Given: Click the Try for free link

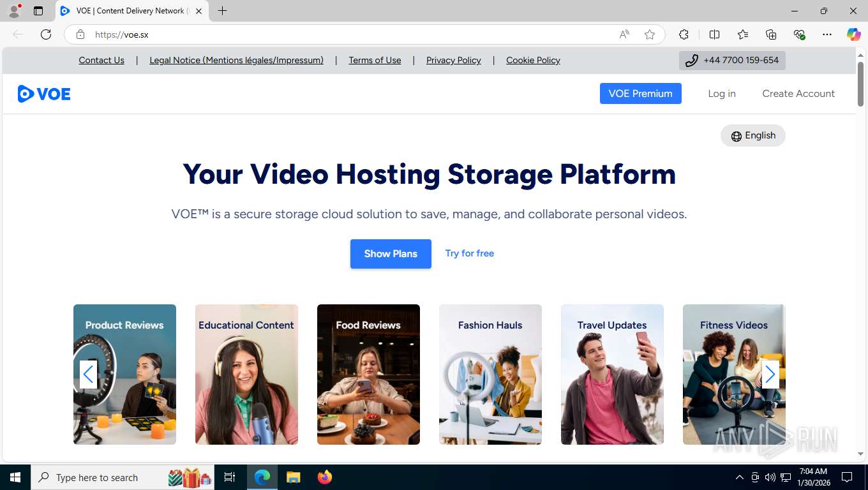Looking at the screenshot, I should [470, 253].
